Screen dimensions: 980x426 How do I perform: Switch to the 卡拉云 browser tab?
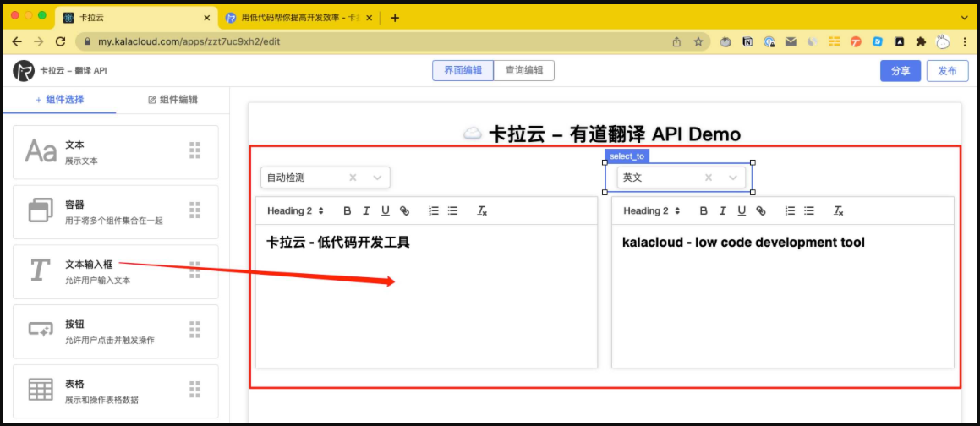click(x=135, y=18)
